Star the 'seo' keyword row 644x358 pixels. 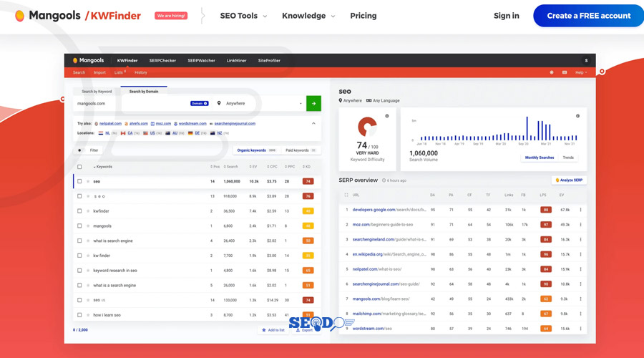88,182
